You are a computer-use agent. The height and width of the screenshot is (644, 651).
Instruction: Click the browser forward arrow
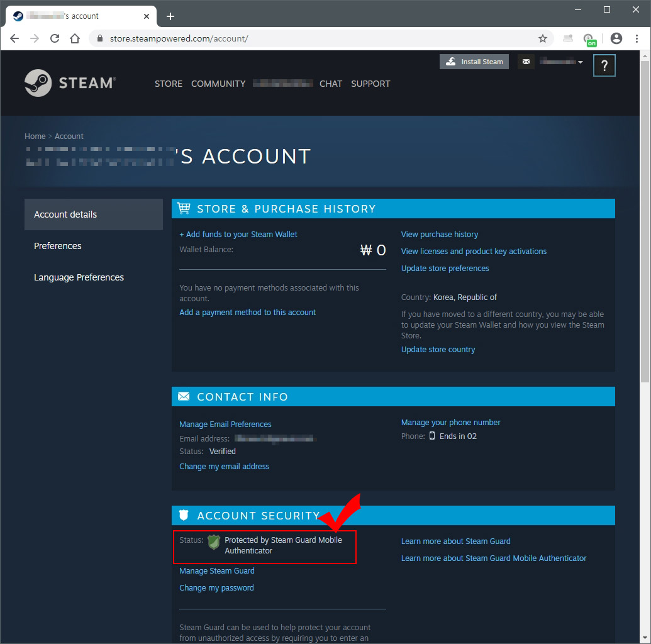tap(35, 38)
